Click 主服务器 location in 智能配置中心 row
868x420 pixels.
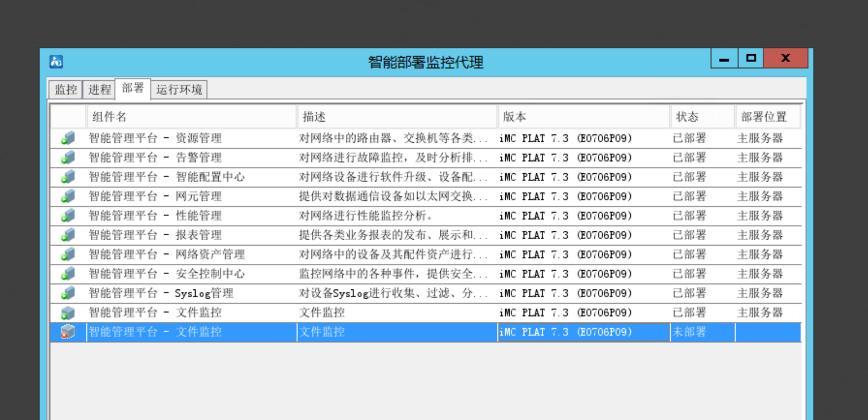coord(760,177)
